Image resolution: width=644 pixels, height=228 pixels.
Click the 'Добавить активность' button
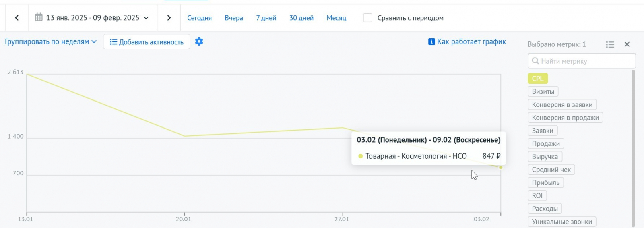pyautogui.click(x=147, y=42)
